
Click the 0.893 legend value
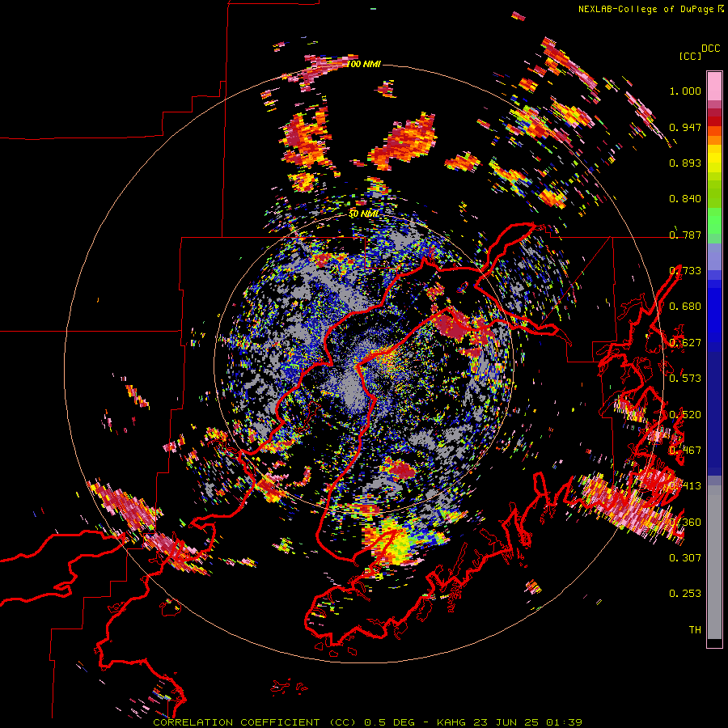(x=685, y=163)
